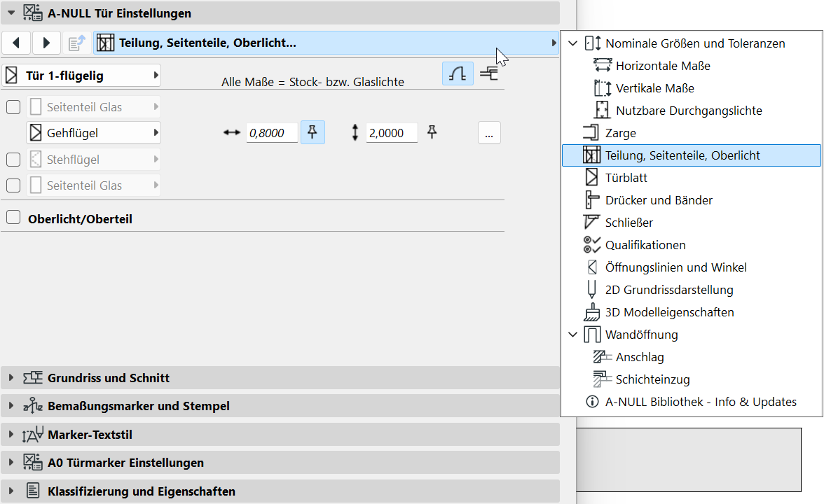Click the Zarge frame icon

(592, 133)
